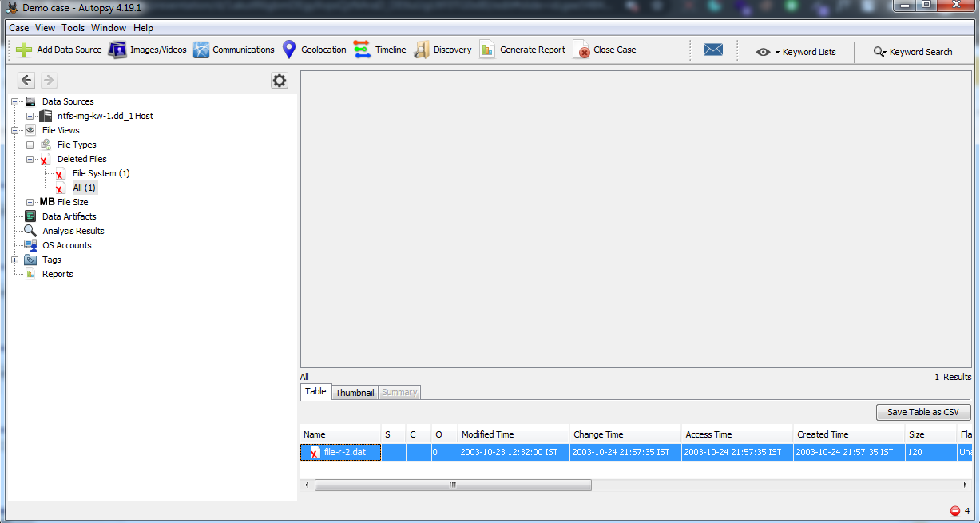Click the scrollbar left arrow
Image resolution: width=980 pixels, height=523 pixels.
pyautogui.click(x=307, y=485)
